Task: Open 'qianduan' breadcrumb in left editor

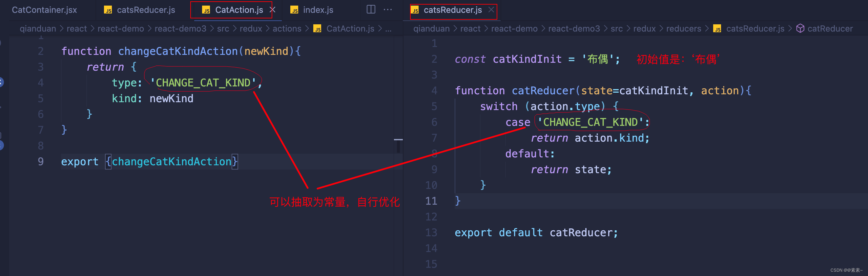Action: point(38,28)
